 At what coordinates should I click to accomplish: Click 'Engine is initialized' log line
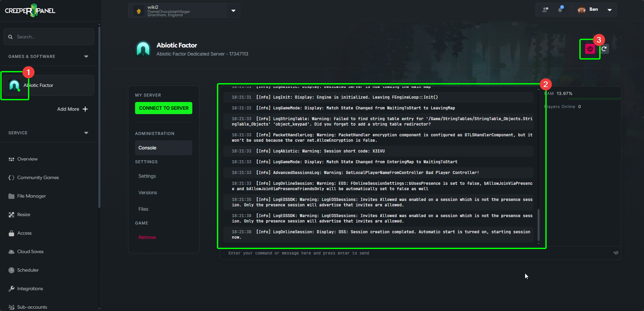378,97
